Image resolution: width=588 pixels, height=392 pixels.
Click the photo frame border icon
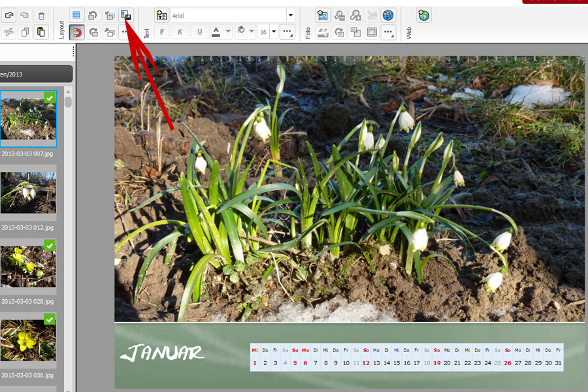point(372,32)
